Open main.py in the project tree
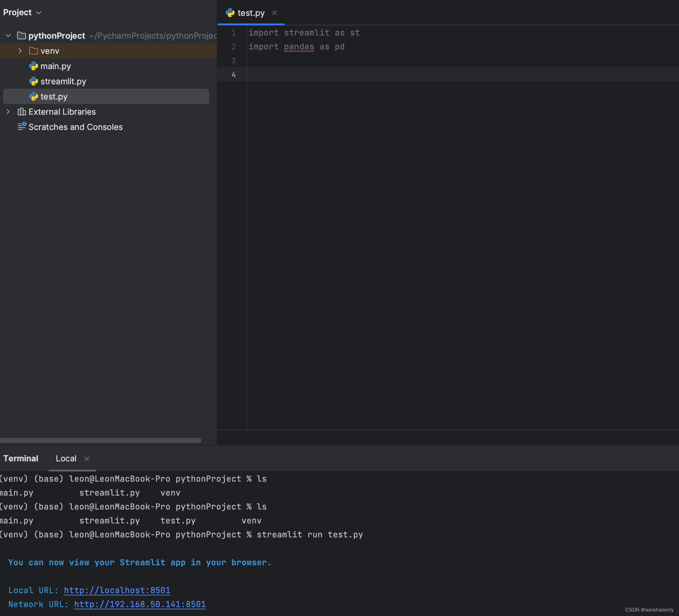Screen dimensions: 679x616 coord(56,66)
